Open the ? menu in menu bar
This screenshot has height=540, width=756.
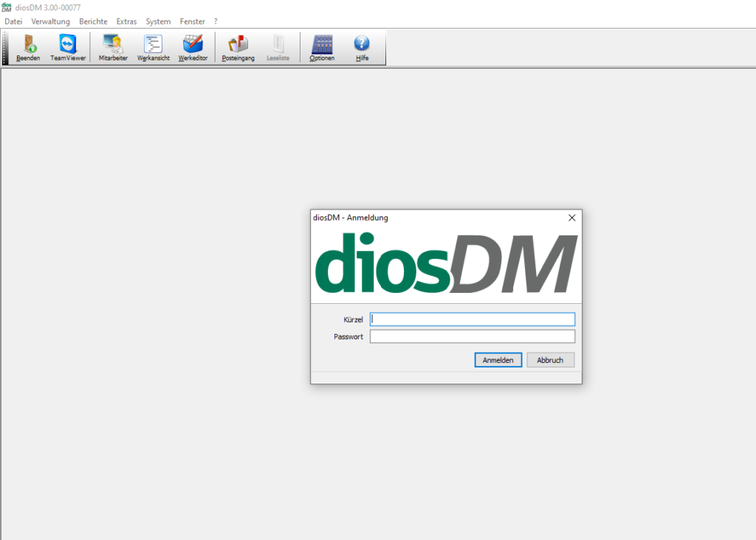click(216, 21)
